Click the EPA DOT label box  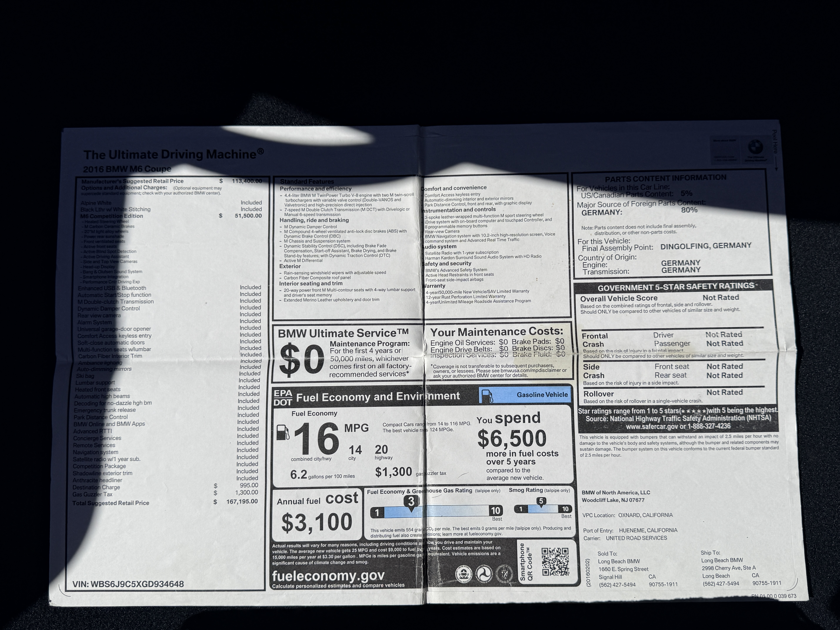[283, 398]
